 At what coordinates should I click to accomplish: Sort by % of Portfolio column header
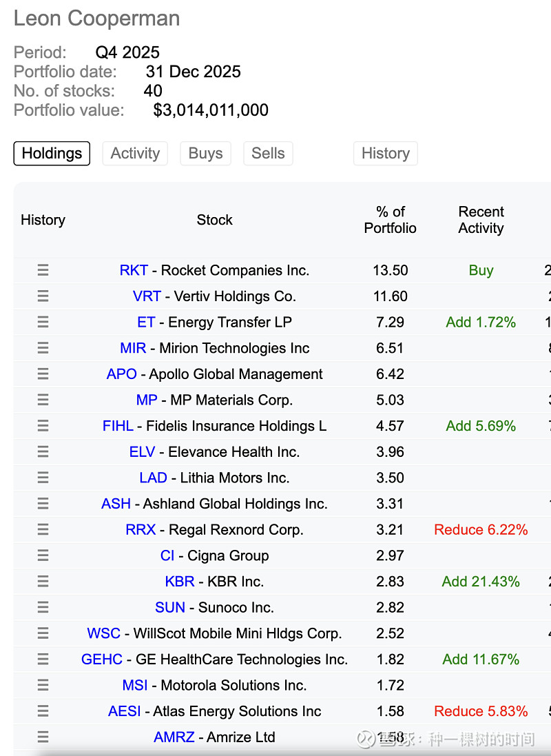[x=391, y=220]
